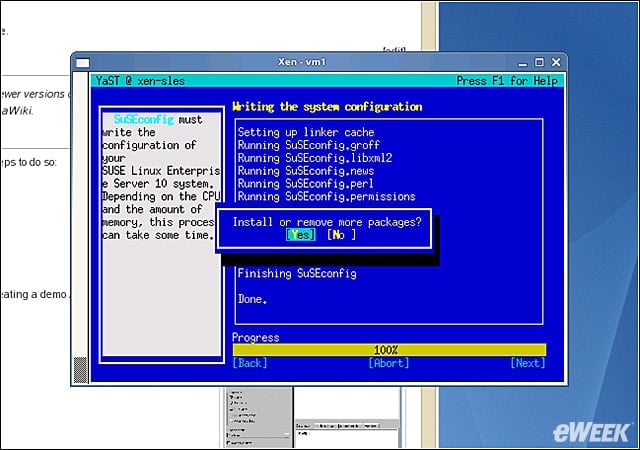Click the SuSEconfig highlighted help word

click(144, 120)
